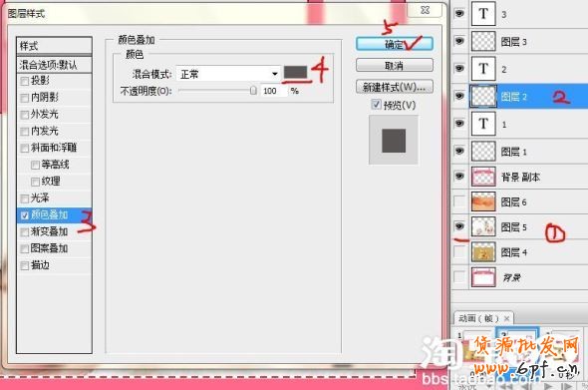588x390 pixels.
Task: Uncheck the 颜色叠加 color overlay checkbox
Action: coord(25,215)
